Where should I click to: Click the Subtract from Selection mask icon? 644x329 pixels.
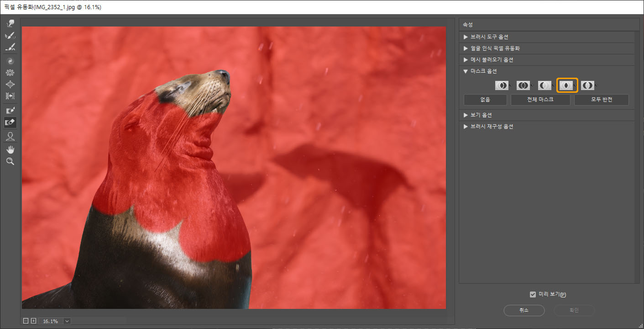[x=545, y=85]
